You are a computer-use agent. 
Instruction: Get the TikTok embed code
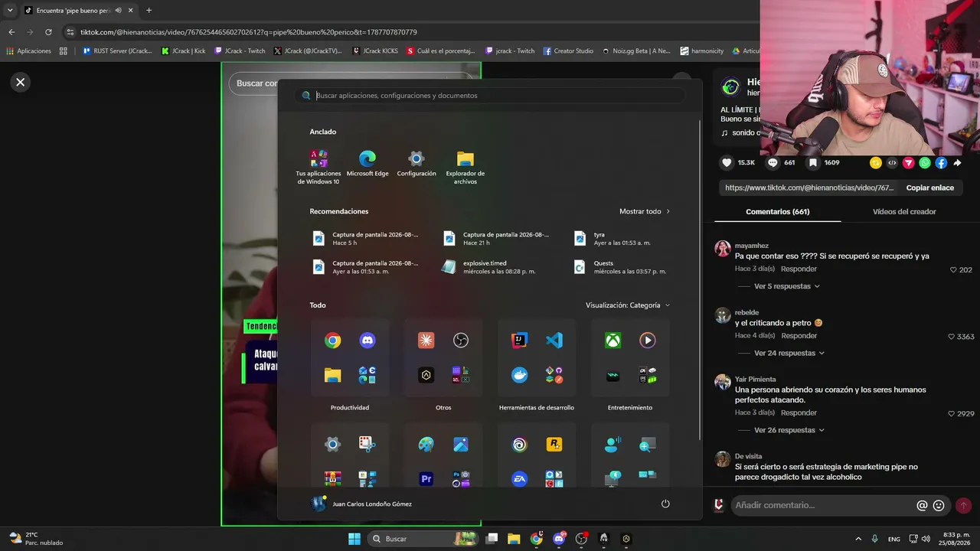click(x=892, y=163)
